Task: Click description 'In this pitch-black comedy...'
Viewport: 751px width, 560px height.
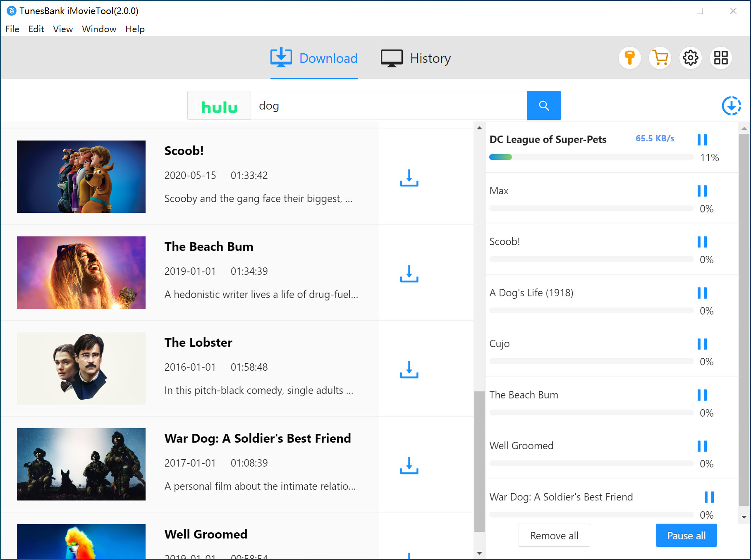Action: (x=259, y=391)
